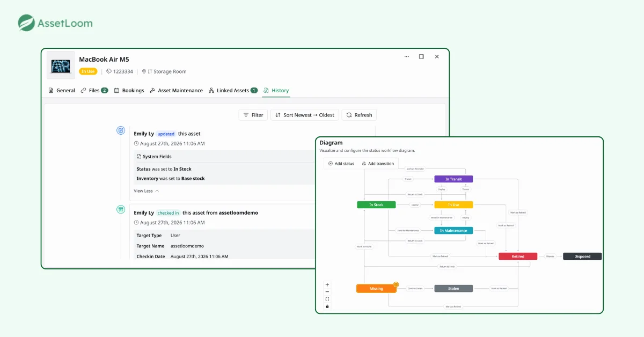644x337 pixels.
Task: Click the check-in timeline icon for checked in entry
Action: pyautogui.click(x=121, y=209)
